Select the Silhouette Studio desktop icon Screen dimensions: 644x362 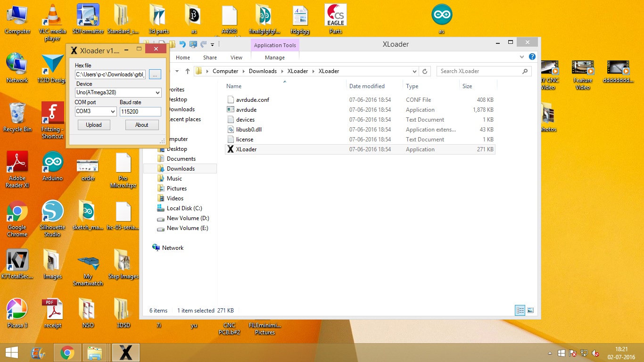[52, 218]
